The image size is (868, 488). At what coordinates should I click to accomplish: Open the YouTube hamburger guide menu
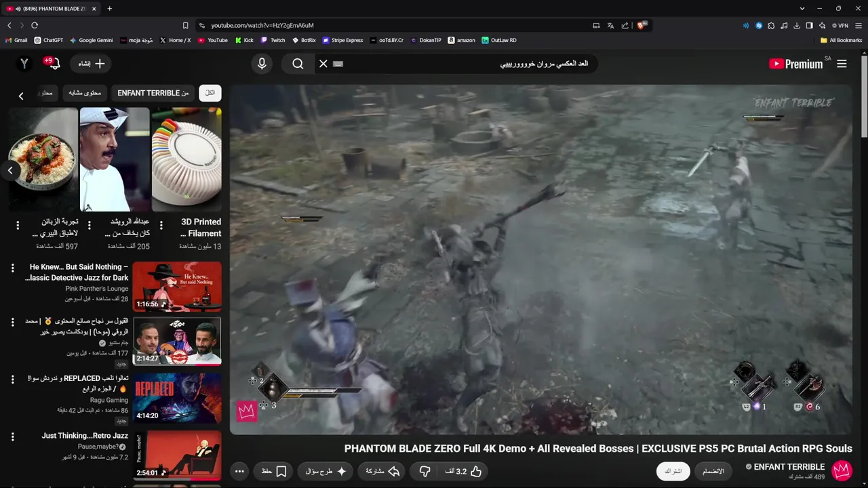coord(842,64)
